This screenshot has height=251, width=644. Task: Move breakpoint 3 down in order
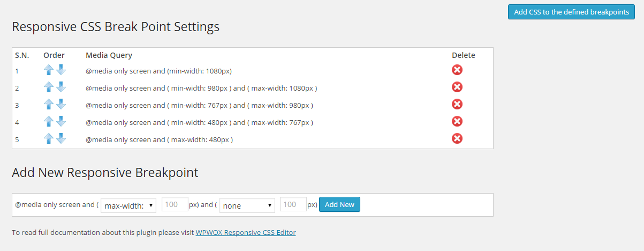[61, 104]
